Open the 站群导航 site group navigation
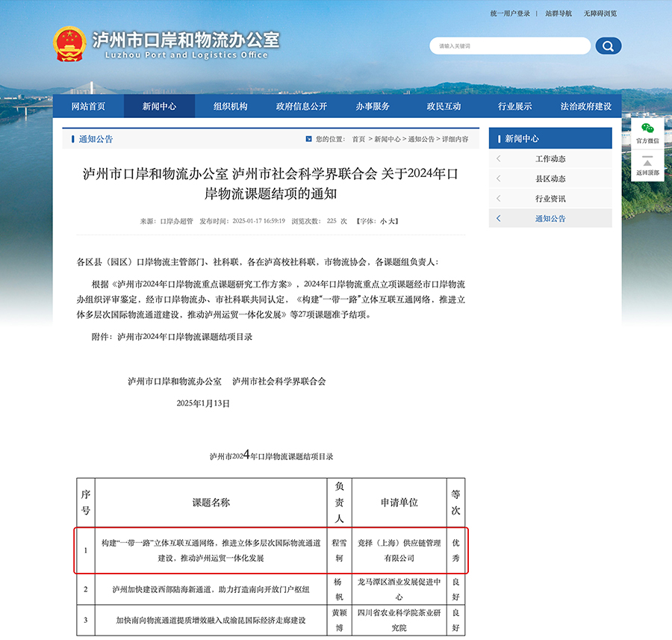Screen dimensions: 672x640 coord(559,13)
